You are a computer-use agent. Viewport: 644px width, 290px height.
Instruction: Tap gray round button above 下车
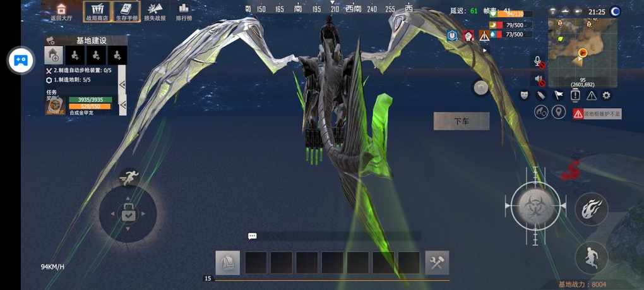click(x=480, y=88)
